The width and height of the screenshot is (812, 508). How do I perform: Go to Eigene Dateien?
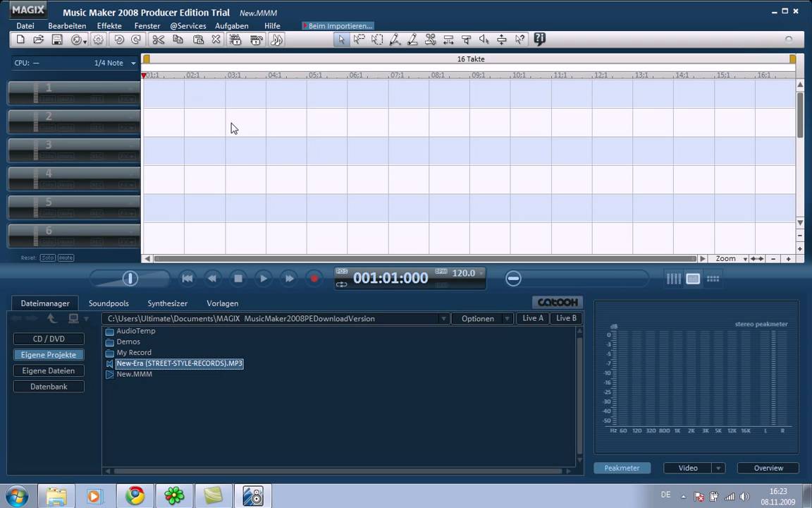point(49,370)
